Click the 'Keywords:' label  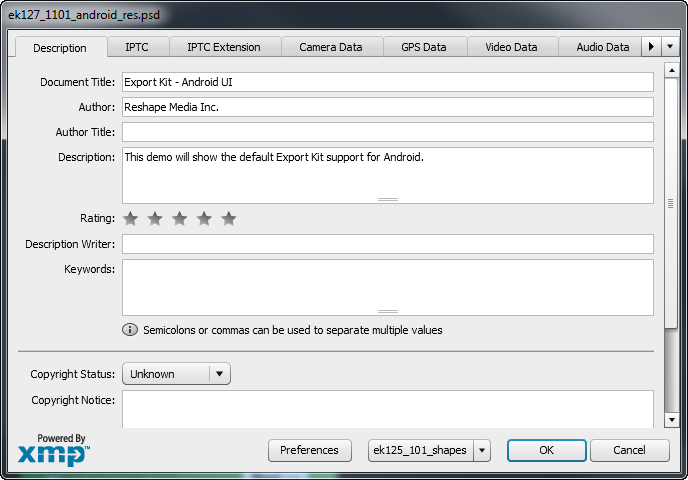90,269
